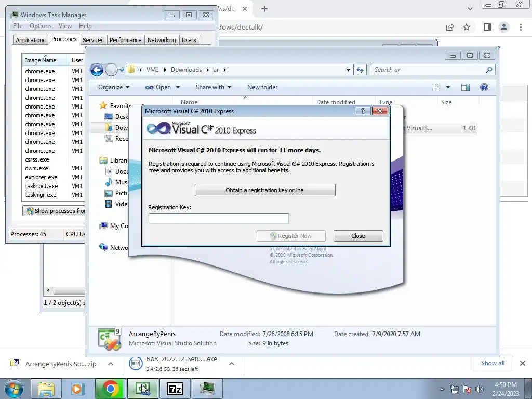Switch to Task Manager Networking tab
Image resolution: width=532 pixels, height=399 pixels.
162,40
